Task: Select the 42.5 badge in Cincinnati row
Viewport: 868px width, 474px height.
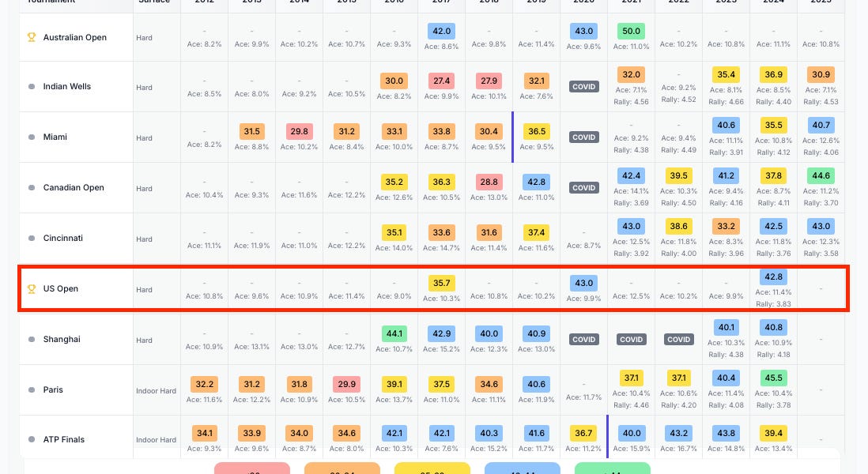Action: pos(773,226)
